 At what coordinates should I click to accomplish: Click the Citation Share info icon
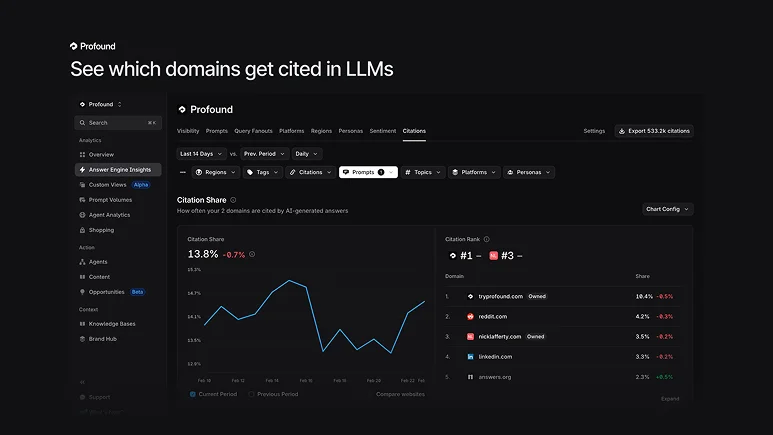tap(233, 200)
